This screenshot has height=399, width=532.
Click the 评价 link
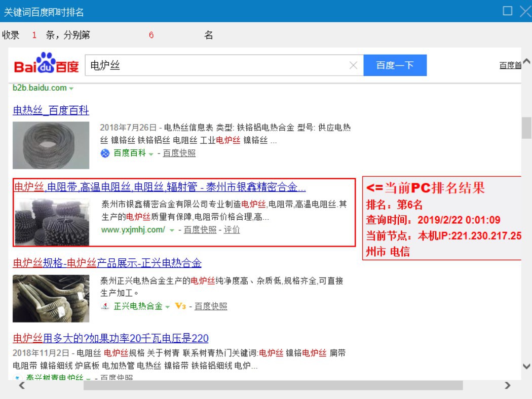[x=232, y=230]
